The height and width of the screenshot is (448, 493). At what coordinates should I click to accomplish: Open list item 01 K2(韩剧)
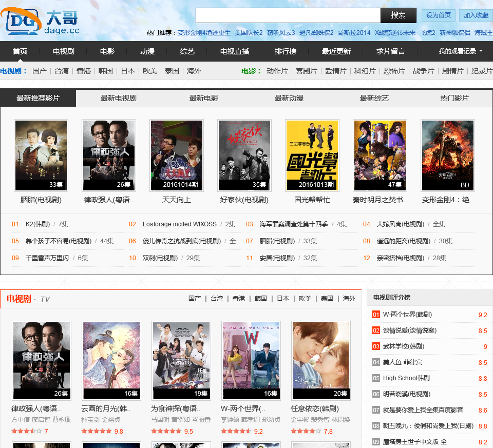37,224
